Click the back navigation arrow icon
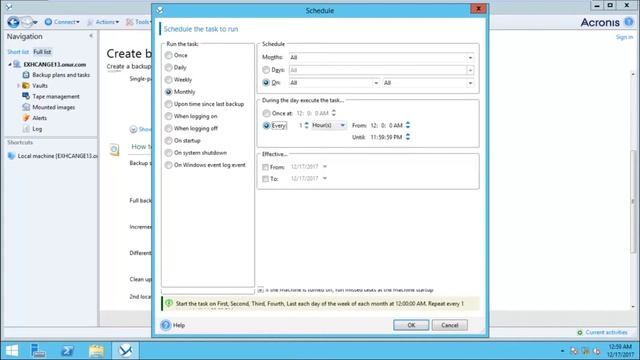This screenshot has height=360, width=640. click(x=13, y=22)
